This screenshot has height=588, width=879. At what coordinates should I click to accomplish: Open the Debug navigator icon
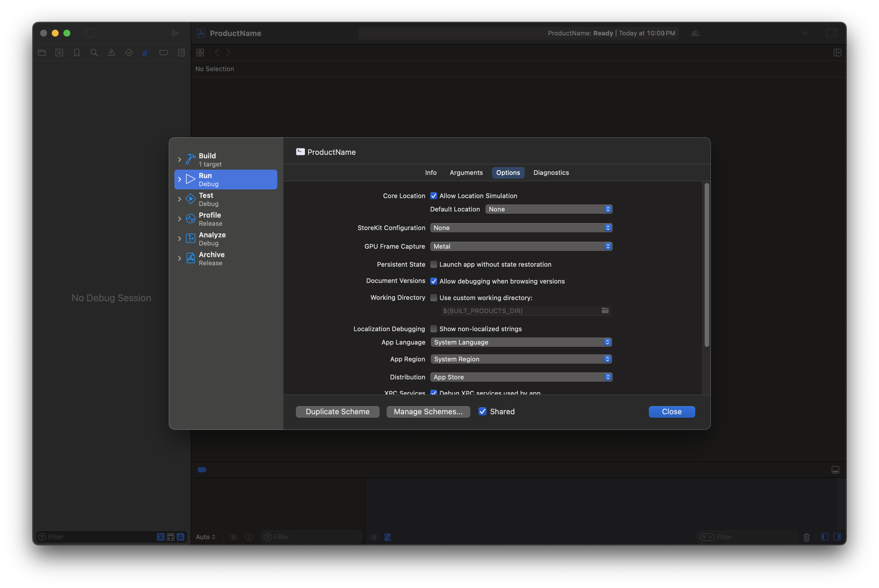point(146,53)
